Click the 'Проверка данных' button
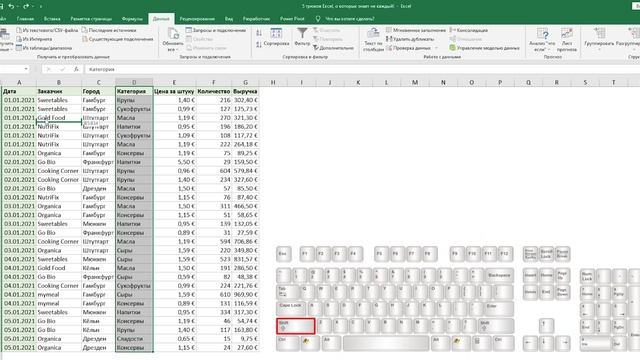Viewport: 640px width, 360px height. 408,48
